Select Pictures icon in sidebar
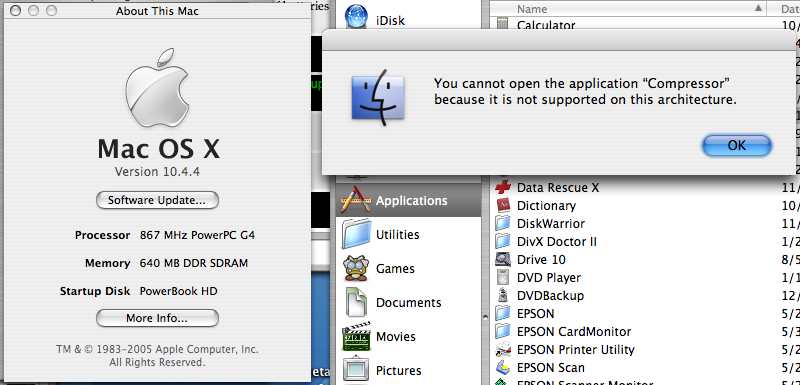Screen dimensions: 800x385 point(356,370)
